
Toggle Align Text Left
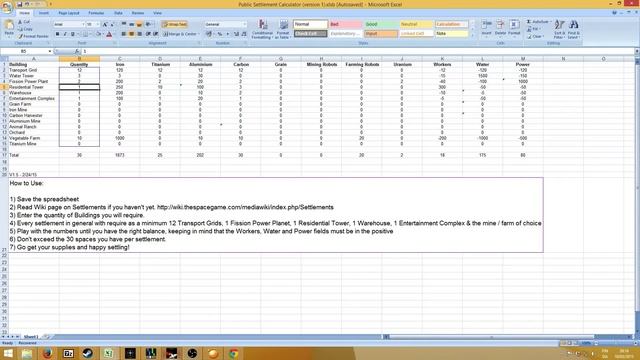(124, 34)
